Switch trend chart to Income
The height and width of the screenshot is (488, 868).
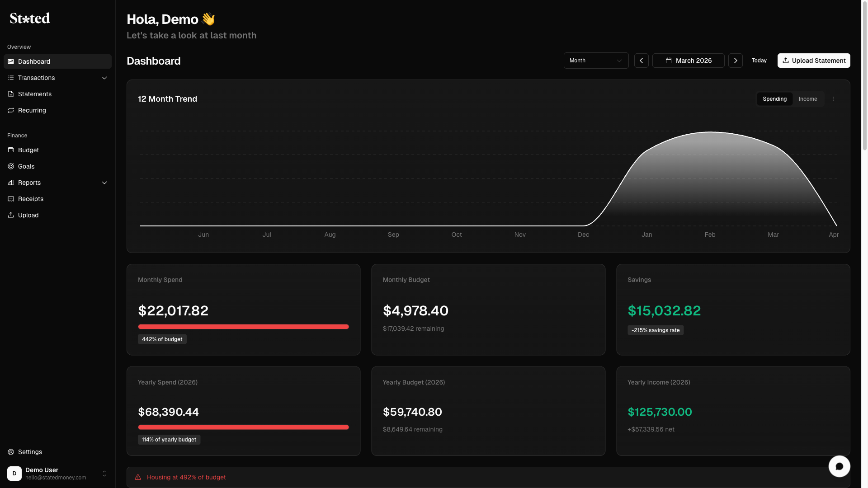[x=807, y=99]
